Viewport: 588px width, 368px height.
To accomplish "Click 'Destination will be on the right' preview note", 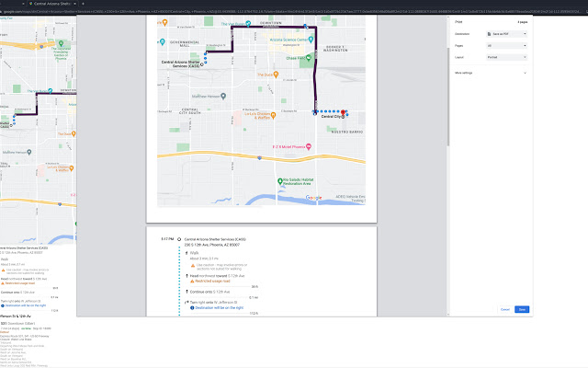I will coord(219,307).
